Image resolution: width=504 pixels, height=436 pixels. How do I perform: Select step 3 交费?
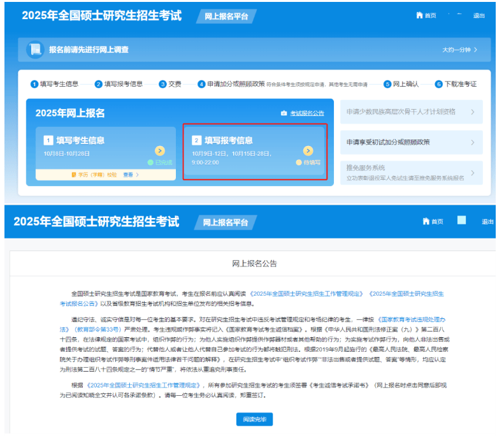coord(170,84)
